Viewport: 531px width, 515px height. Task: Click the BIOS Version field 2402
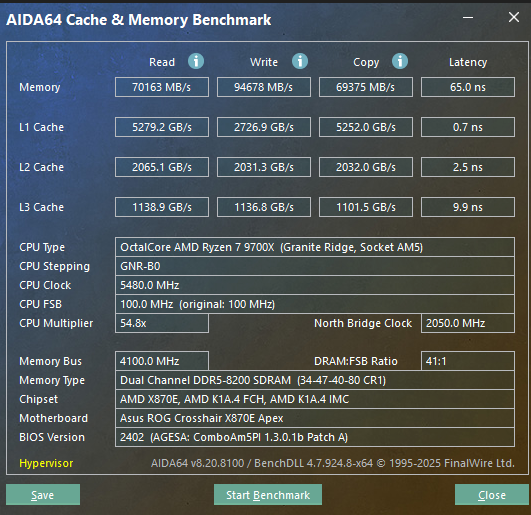pos(315,437)
